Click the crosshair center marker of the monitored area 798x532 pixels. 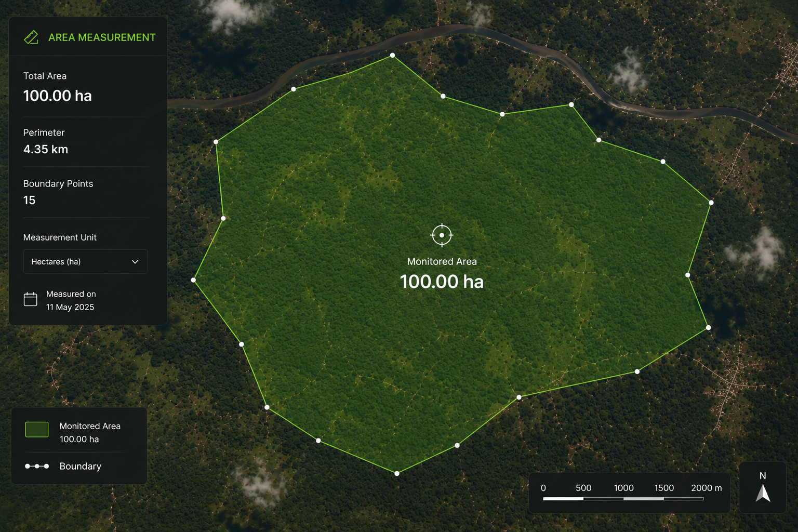(x=442, y=235)
